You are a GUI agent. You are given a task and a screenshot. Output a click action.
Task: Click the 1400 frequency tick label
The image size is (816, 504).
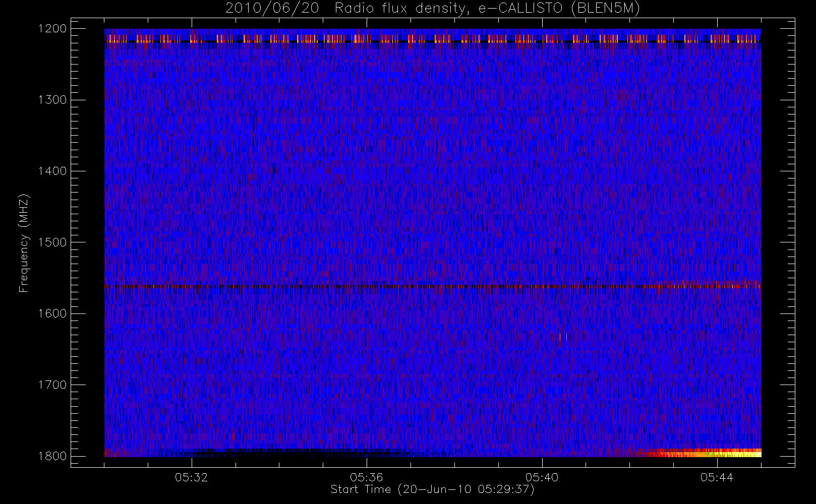pyautogui.click(x=52, y=171)
